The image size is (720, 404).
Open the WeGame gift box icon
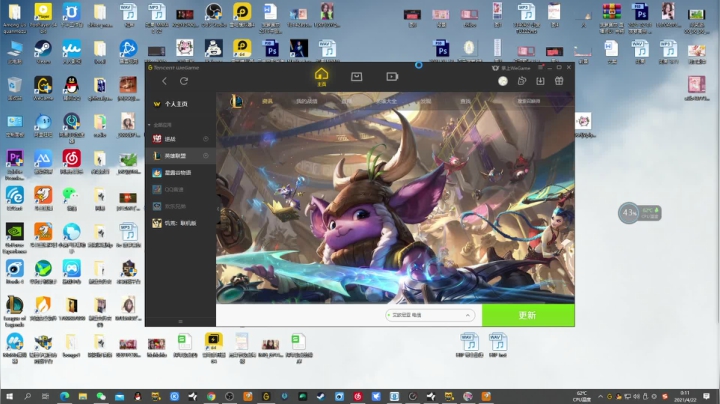tap(559, 81)
